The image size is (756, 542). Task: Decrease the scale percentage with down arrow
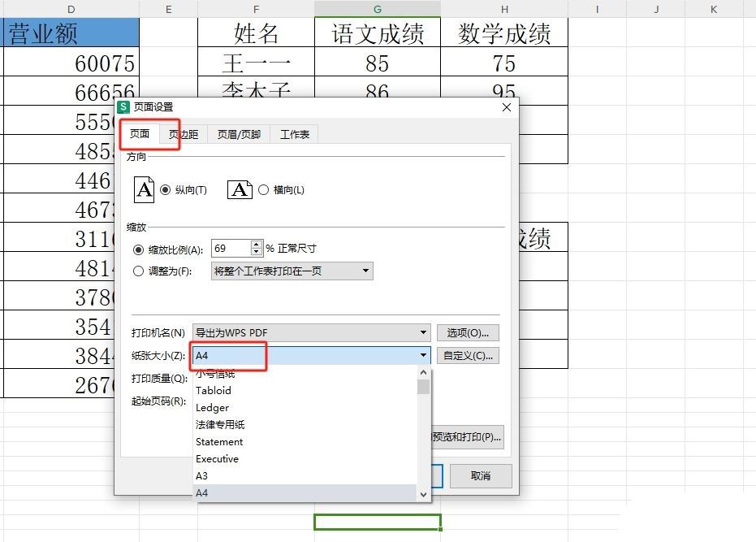click(x=257, y=252)
